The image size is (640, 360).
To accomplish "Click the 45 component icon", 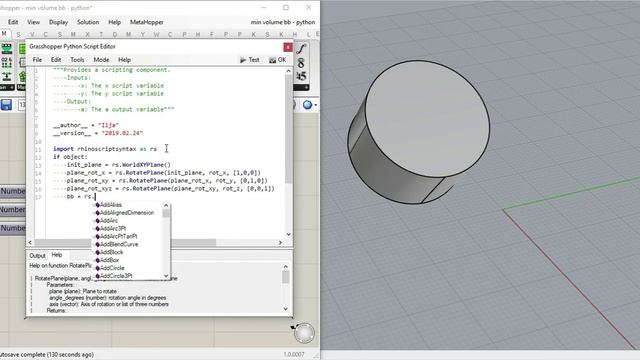I will pos(301,76).
